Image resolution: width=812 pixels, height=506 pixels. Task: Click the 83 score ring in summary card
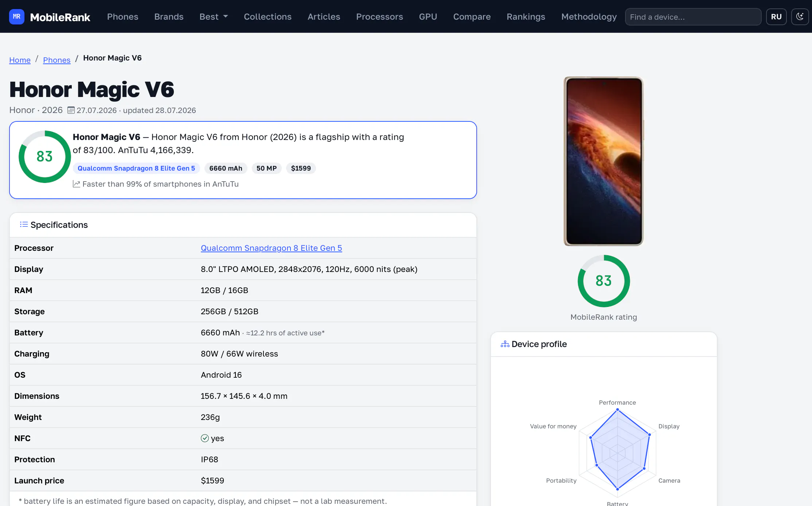44,157
